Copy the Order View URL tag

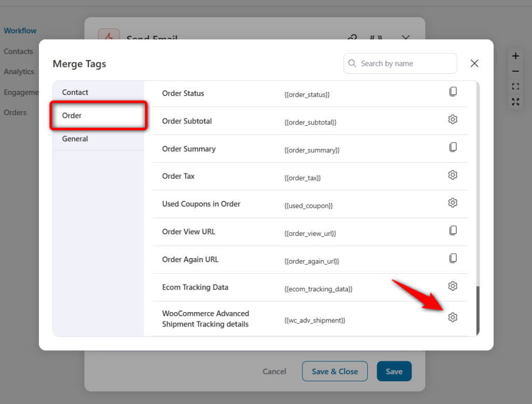[453, 231]
